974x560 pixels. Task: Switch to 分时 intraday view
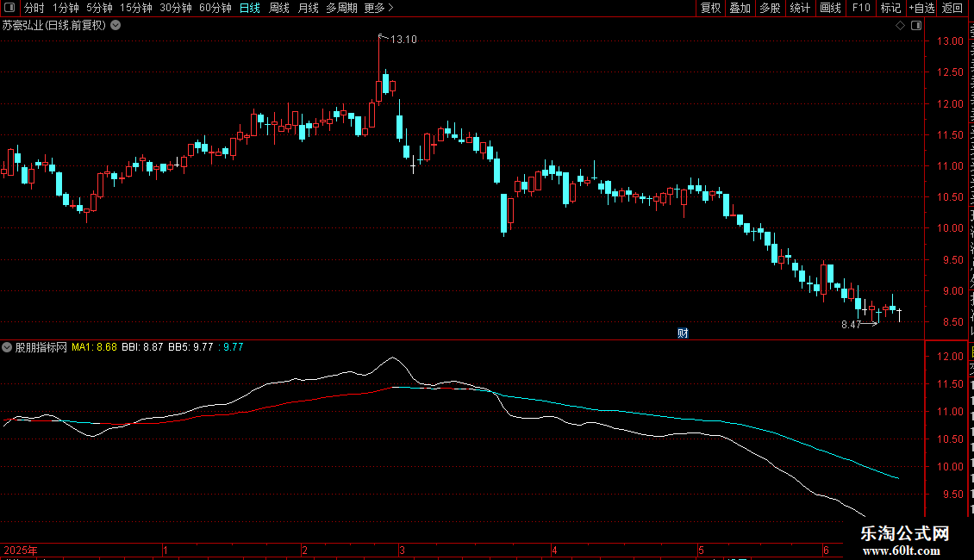tap(34, 8)
